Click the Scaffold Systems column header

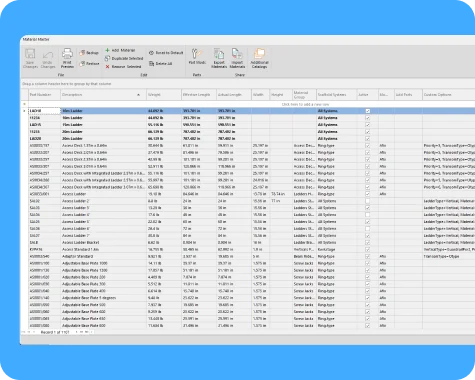[336, 95]
